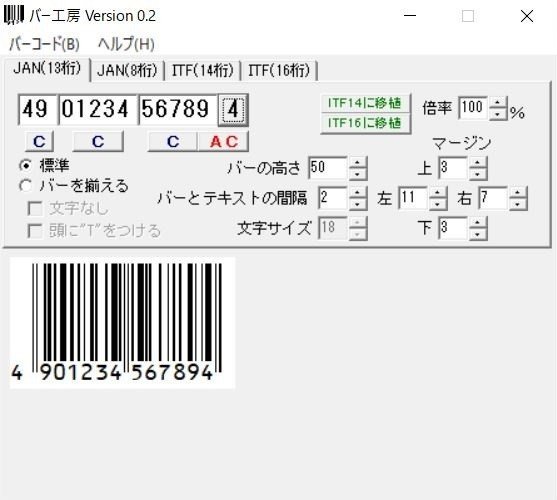Increase バーの高さ with the up arrow
Screen dimensions: 557x500
(x=358, y=162)
